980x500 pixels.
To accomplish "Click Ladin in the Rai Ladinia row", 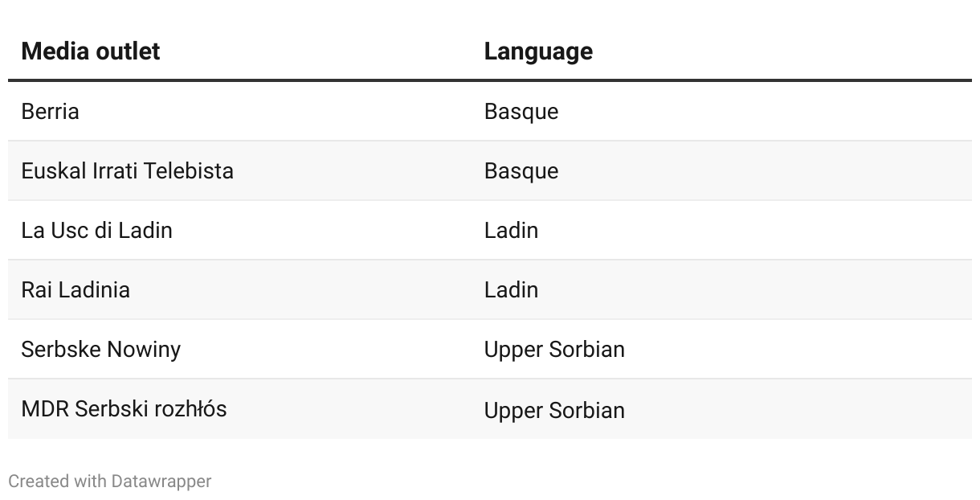I will pyautogui.click(x=511, y=289).
